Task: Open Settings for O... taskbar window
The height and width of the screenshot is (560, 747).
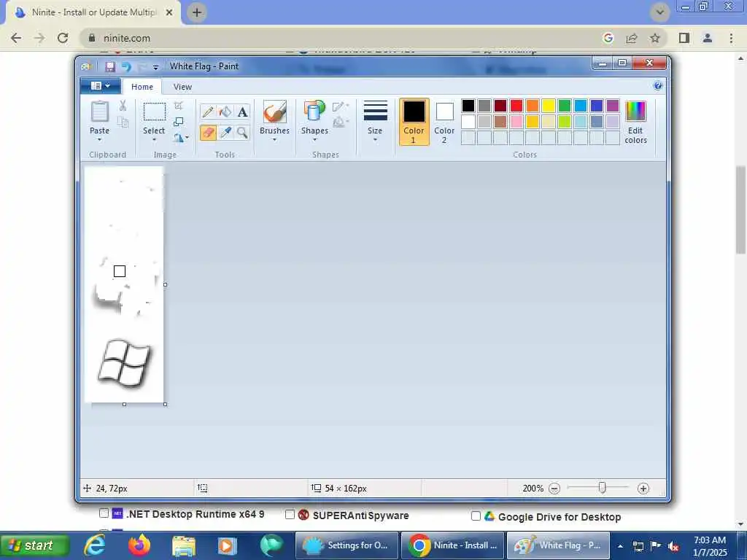Action: click(347, 545)
